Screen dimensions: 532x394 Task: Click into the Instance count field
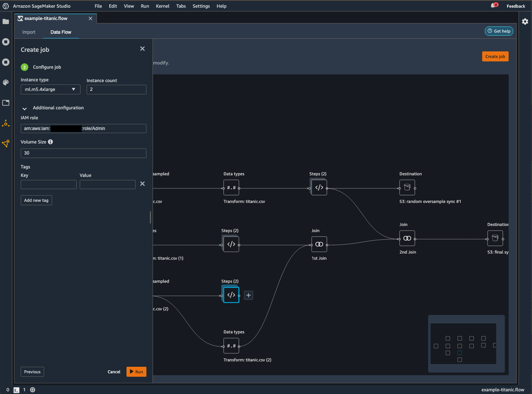(x=116, y=89)
